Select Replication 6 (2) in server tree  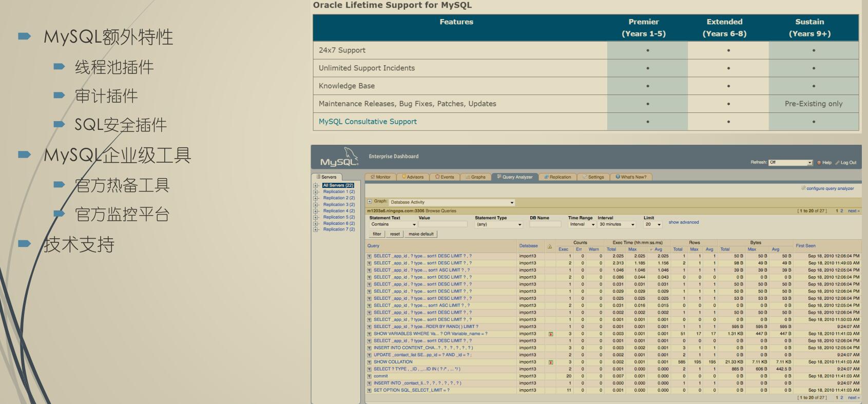pos(339,223)
